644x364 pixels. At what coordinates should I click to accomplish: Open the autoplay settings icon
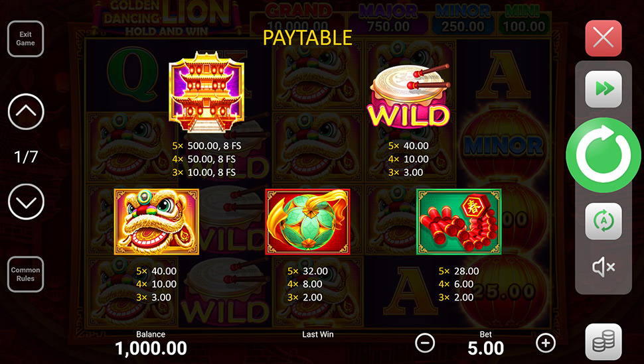(604, 221)
